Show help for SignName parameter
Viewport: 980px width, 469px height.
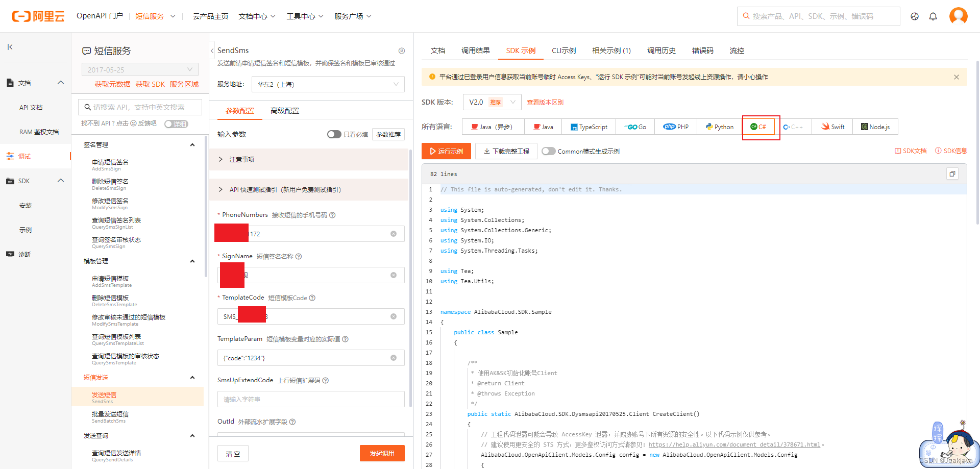tap(299, 256)
